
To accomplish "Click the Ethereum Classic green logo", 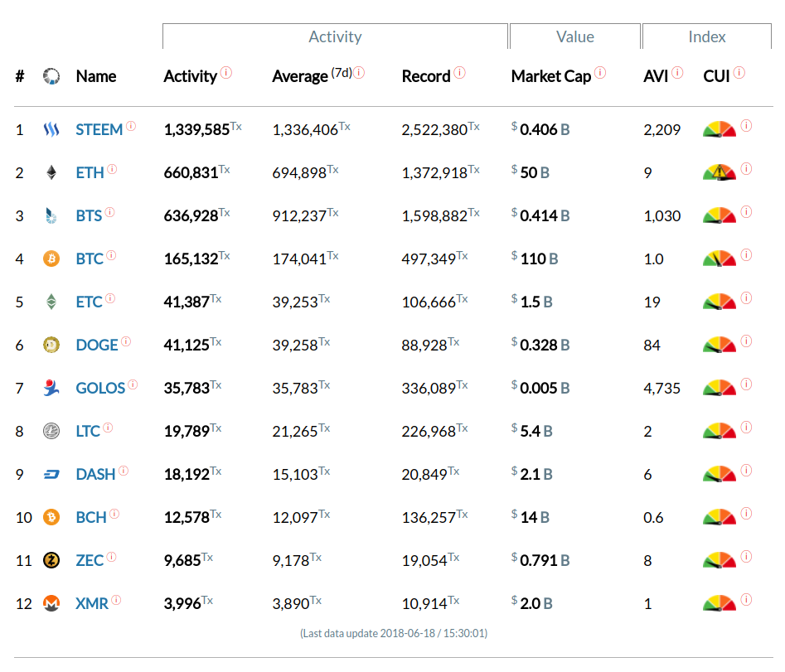I will 51,302.
